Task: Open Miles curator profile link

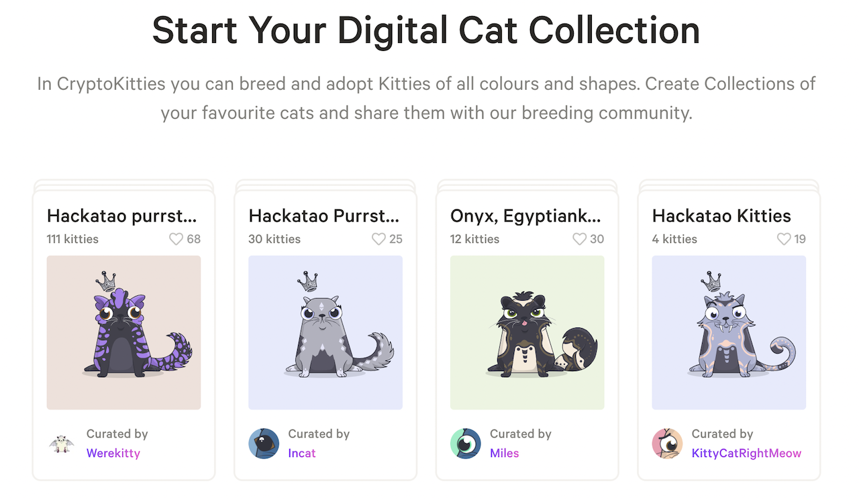Action: 505,453
